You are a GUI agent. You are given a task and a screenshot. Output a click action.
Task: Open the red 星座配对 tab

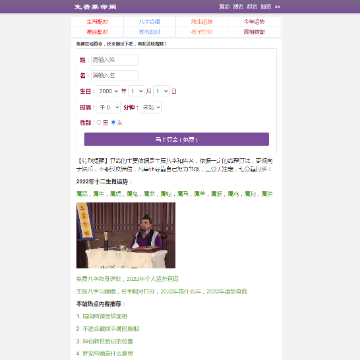coord(97,32)
